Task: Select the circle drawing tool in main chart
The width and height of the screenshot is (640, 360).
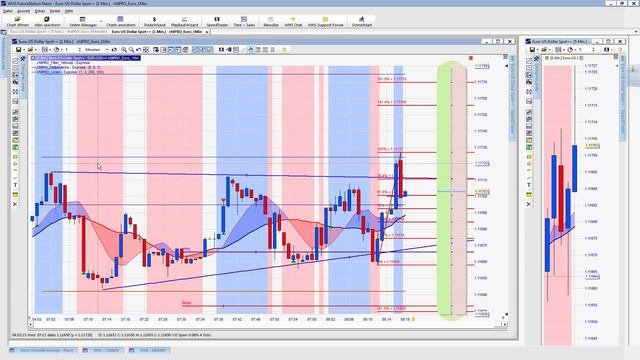Action: click(x=15, y=164)
